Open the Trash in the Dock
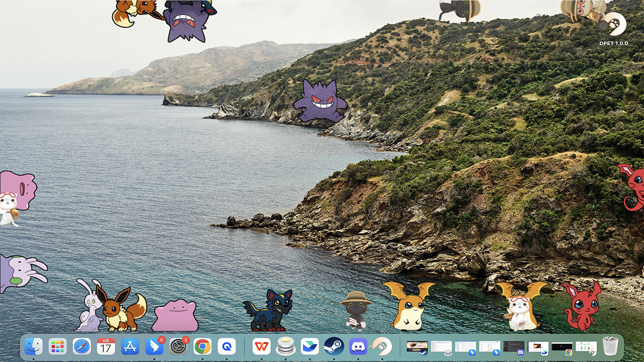This screenshot has height=362, width=644. (610, 346)
